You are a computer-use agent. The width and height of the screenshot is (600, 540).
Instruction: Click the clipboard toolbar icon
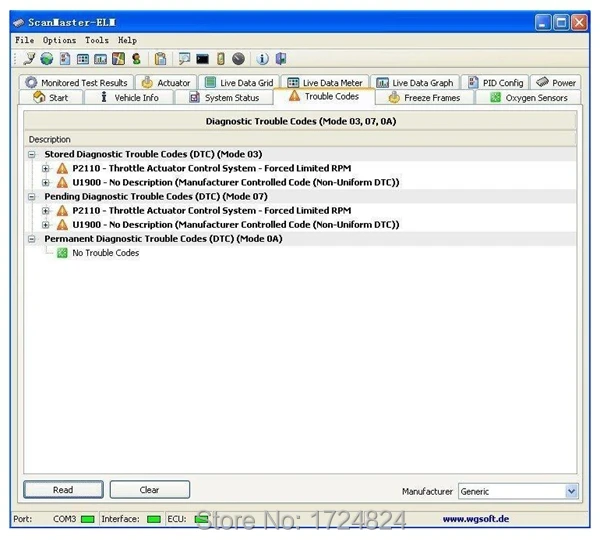click(x=160, y=59)
